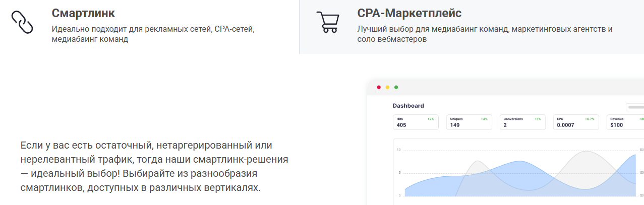The width and height of the screenshot is (644, 205).
Task: Click the green dot in mockup window
Action: click(396, 88)
